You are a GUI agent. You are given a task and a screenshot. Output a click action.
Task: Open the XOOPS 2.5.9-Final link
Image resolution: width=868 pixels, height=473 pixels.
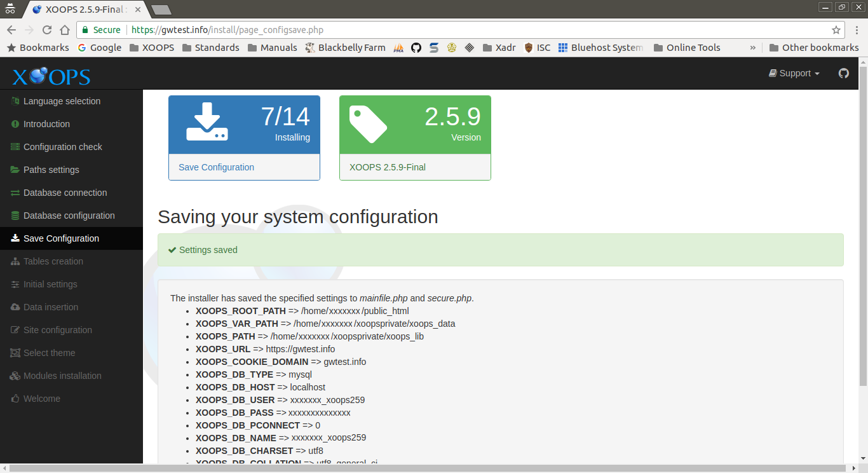(388, 167)
